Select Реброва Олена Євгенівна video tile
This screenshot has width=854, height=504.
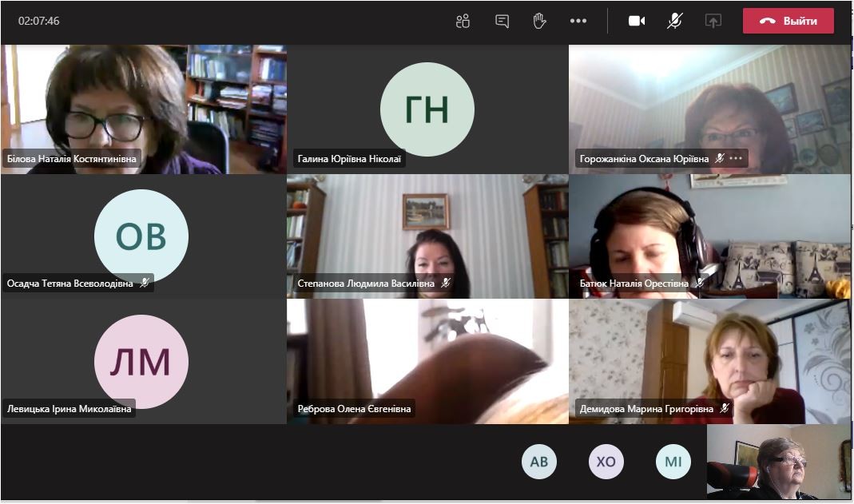pos(427,361)
